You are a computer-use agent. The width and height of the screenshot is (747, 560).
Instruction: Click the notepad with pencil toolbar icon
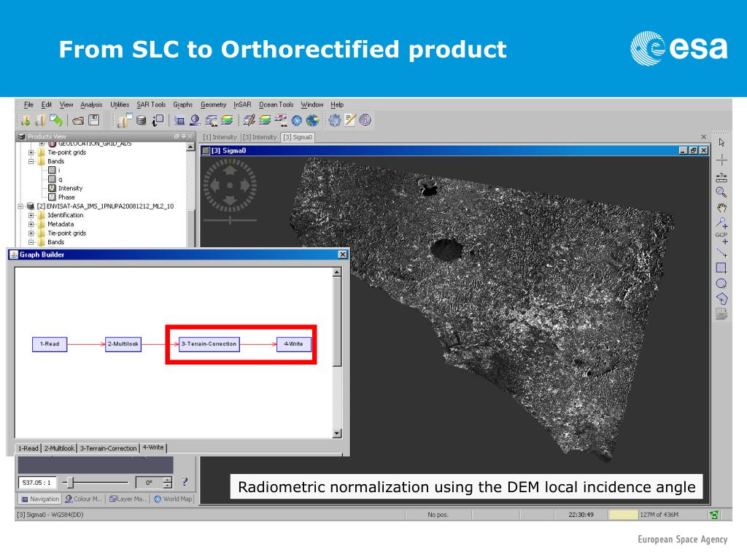tap(350, 120)
